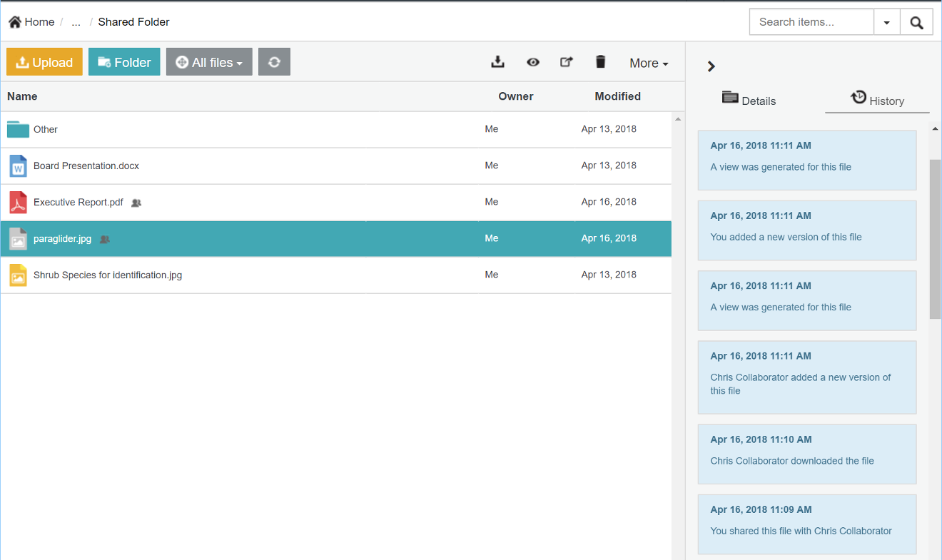942x560 pixels.
Task: Click the Home icon in breadcrumb
Action: [x=15, y=22]
